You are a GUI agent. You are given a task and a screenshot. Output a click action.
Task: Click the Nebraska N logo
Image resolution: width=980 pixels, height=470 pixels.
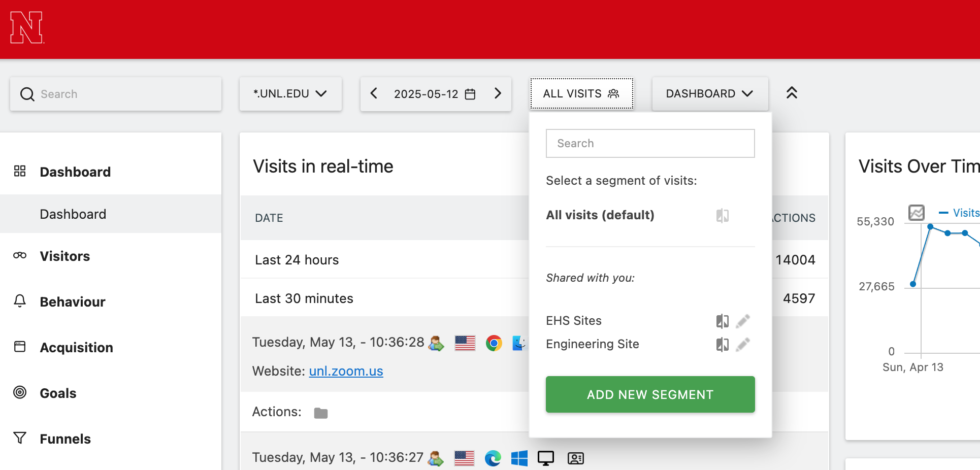(26, 28)
